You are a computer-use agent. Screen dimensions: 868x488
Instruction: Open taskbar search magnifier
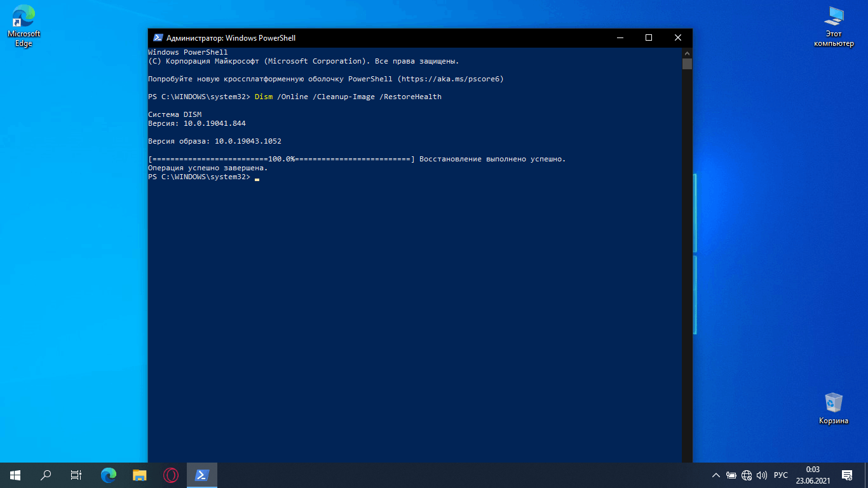[46, 475]
